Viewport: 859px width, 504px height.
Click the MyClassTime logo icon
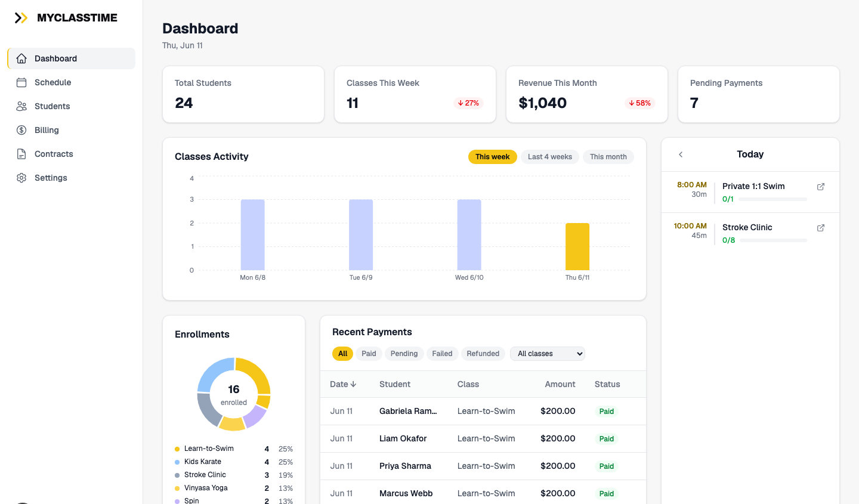coord(21,18)
